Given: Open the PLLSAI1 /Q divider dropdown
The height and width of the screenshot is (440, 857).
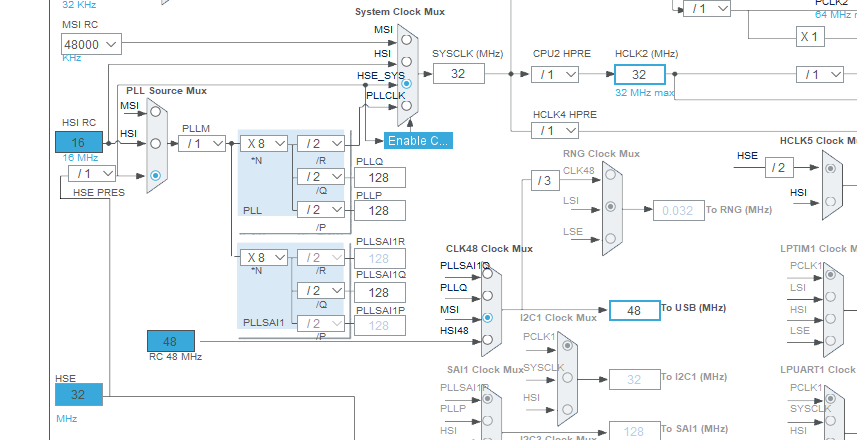Looking at the screenshot, I should coord(321,290).
